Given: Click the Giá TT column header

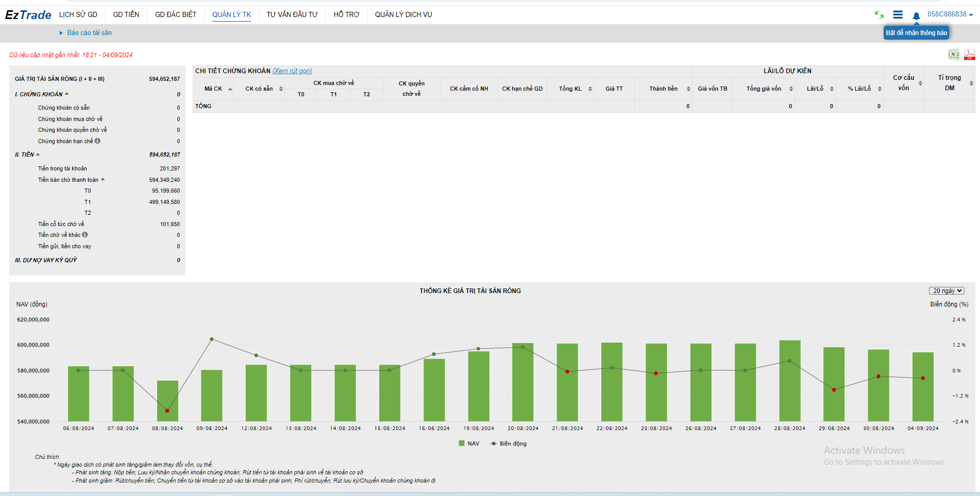Looking at the screenshot, I should [614, 89].
